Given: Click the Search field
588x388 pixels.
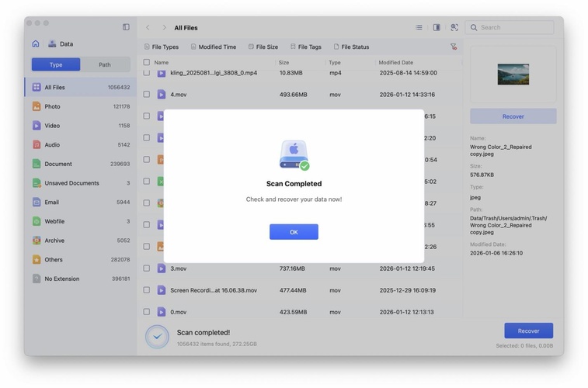Looking at the screenshot, I should click(x=510, y=27).
